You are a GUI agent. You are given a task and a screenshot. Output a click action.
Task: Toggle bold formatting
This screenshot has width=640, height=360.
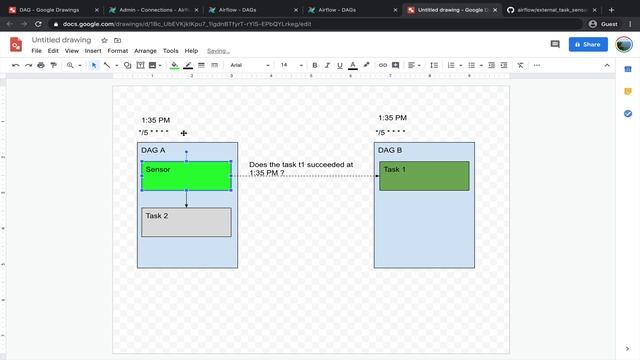pos(315,65)
